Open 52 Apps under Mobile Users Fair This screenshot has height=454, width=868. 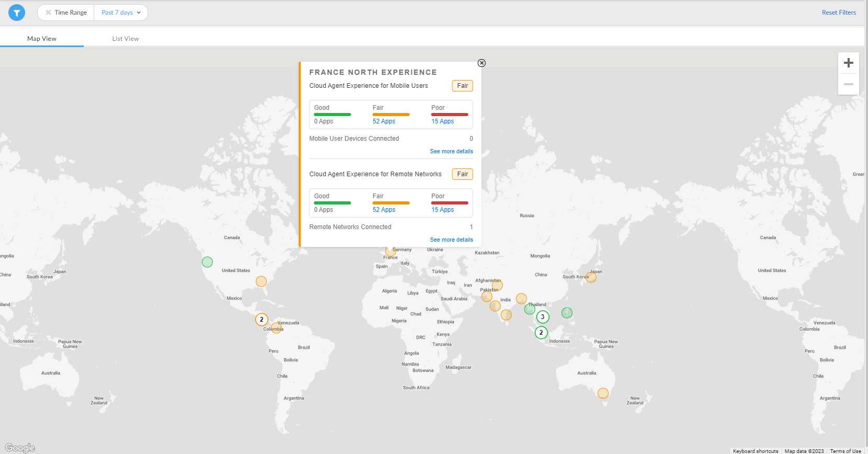pyautogui.click(x=384, y=121)
